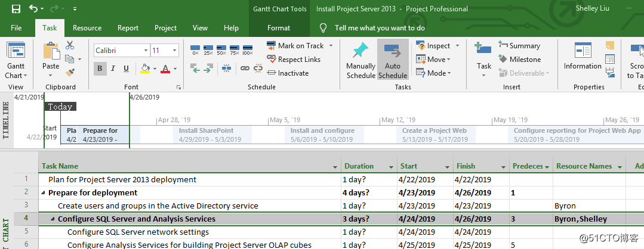Toggle Italic formatting
The image size is (644, 249).
point(113,69)
